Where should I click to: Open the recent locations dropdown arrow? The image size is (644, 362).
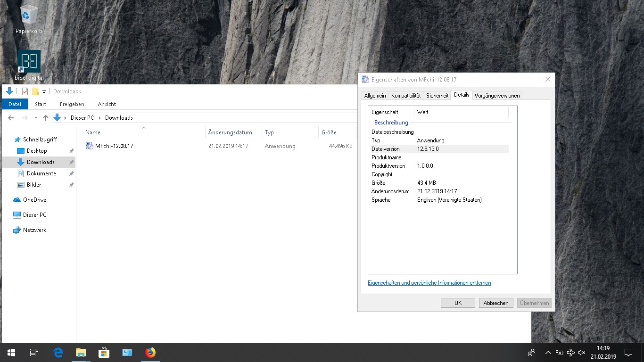point(36,118)
